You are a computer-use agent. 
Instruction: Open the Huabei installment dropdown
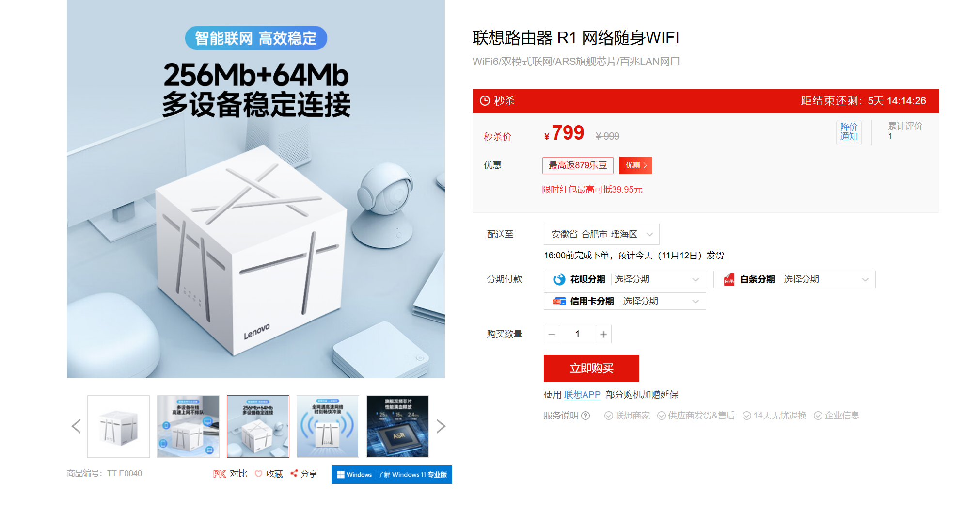pyautogui.click(x=625, y=279)
